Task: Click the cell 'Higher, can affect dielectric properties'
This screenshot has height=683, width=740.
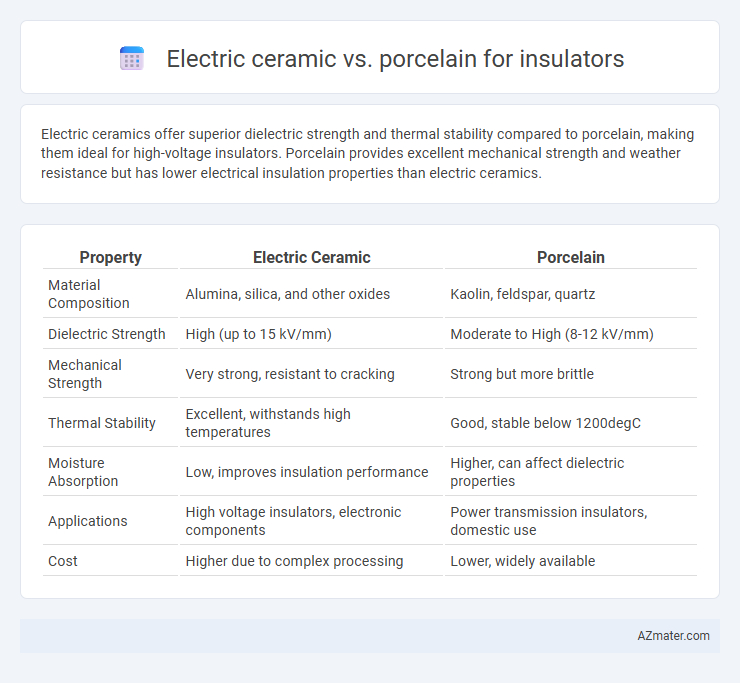Action: pyautogui.click(x=537, y=472)
